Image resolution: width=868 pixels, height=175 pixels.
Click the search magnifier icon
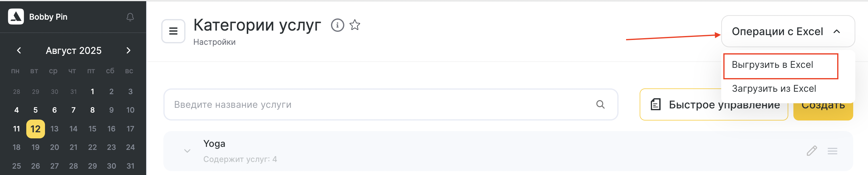pos(600,104)
